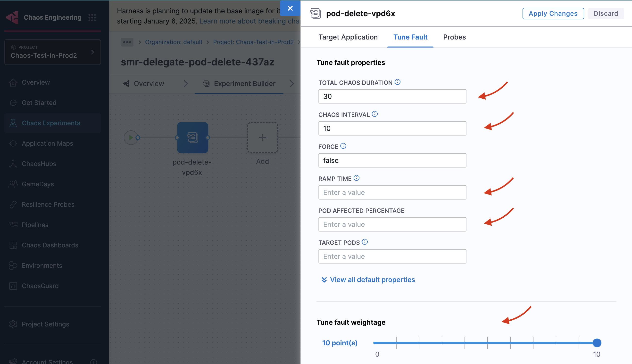Click the Ramp Time info icon

coord(357,178)
